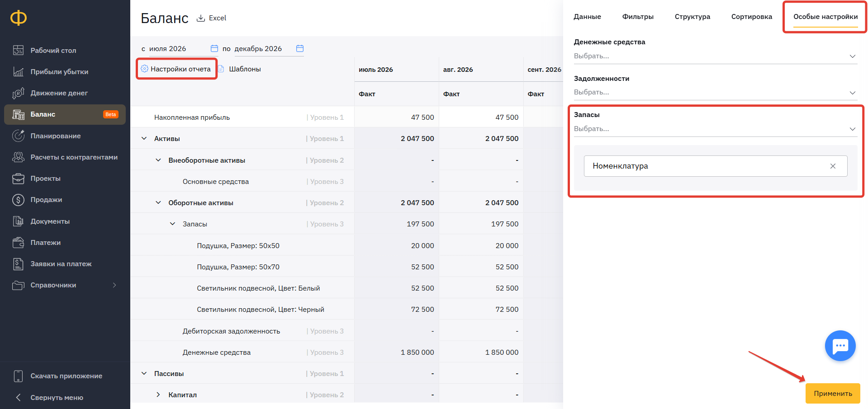The height and width of the screenshot is (409, 868).
Task: Expand Справочники submenu arrow
Action: (114, 285)
